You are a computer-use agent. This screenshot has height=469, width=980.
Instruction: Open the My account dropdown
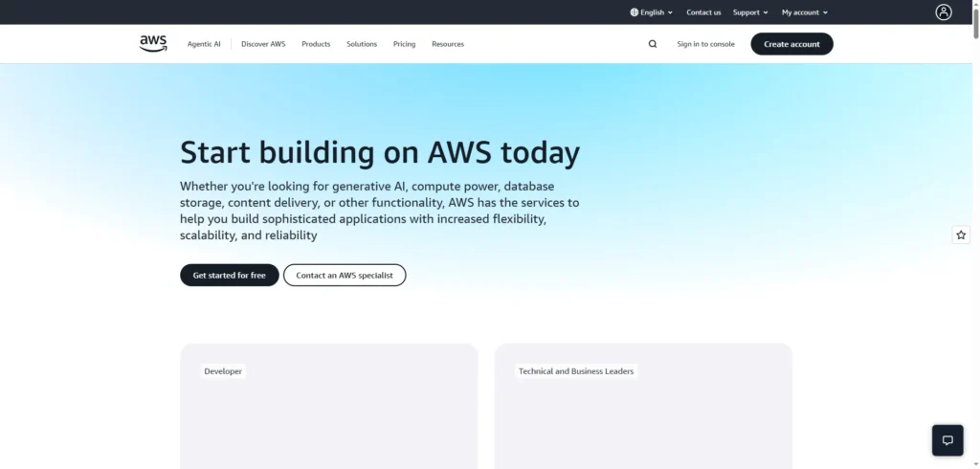[804, 12]
